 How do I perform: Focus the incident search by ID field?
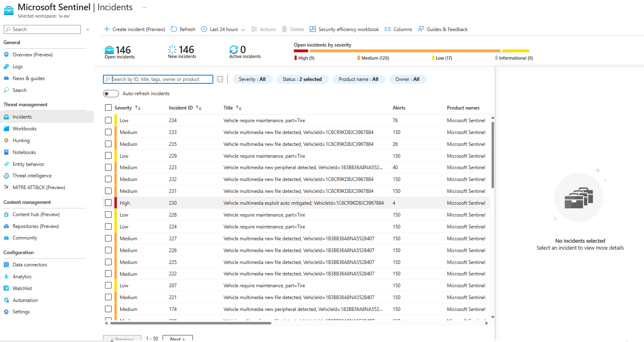pyautogui.click(x=158, y=79)
